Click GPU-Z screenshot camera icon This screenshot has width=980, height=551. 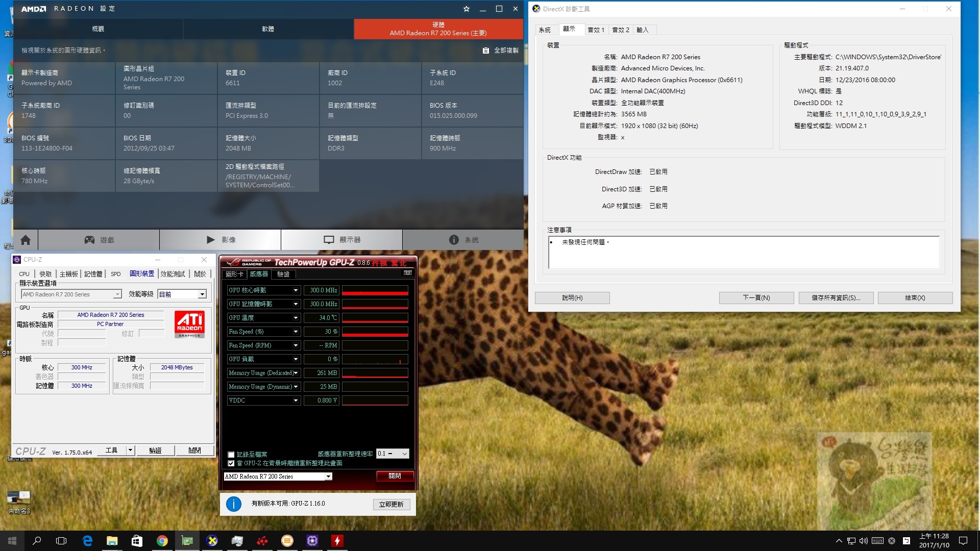(407, 273)
